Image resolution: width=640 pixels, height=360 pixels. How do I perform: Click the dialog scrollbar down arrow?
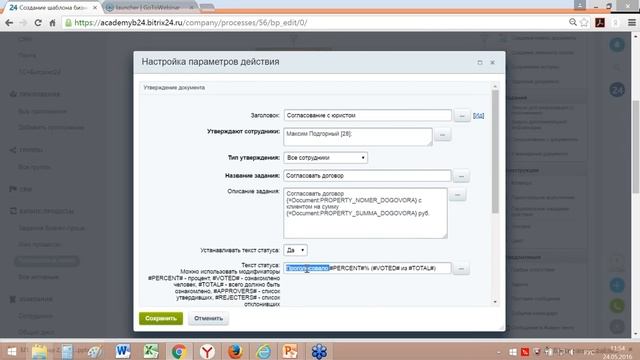point(495,302)
